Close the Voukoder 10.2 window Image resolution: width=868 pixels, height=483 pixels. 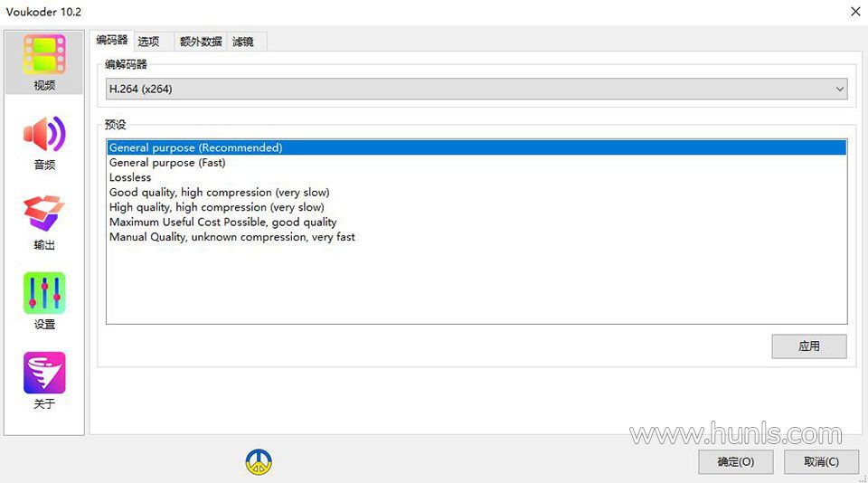(x=855, y=12)
